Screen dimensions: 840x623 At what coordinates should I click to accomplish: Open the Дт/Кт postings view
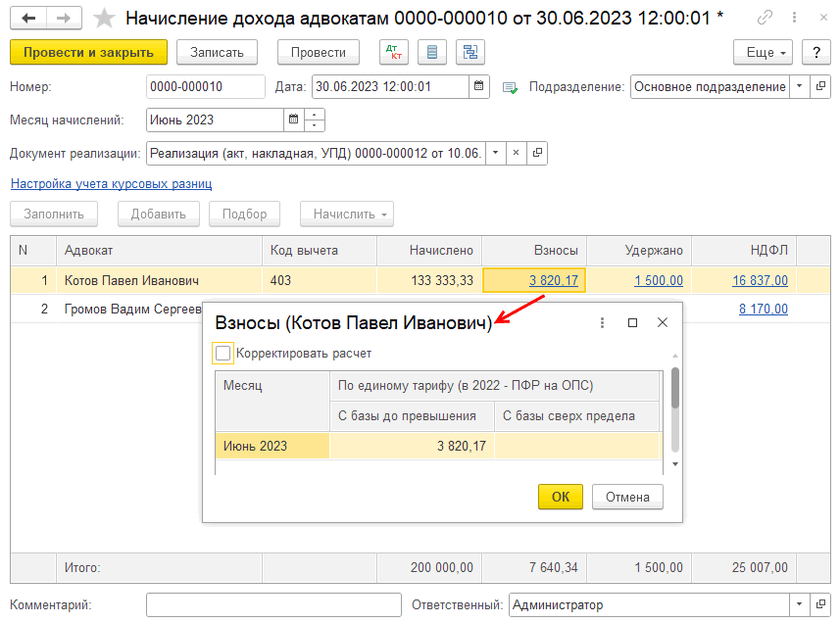pos(393,53)
